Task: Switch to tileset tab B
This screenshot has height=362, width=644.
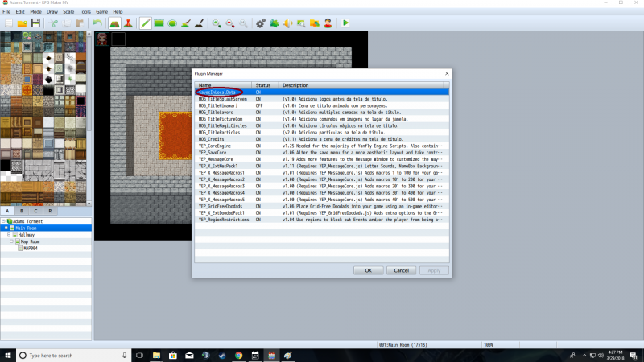Action: 22,211
